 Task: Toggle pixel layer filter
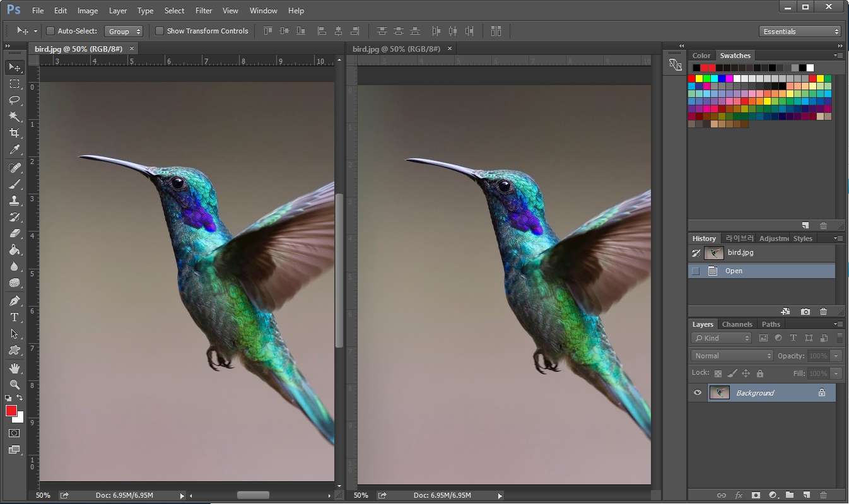[763, 338]
